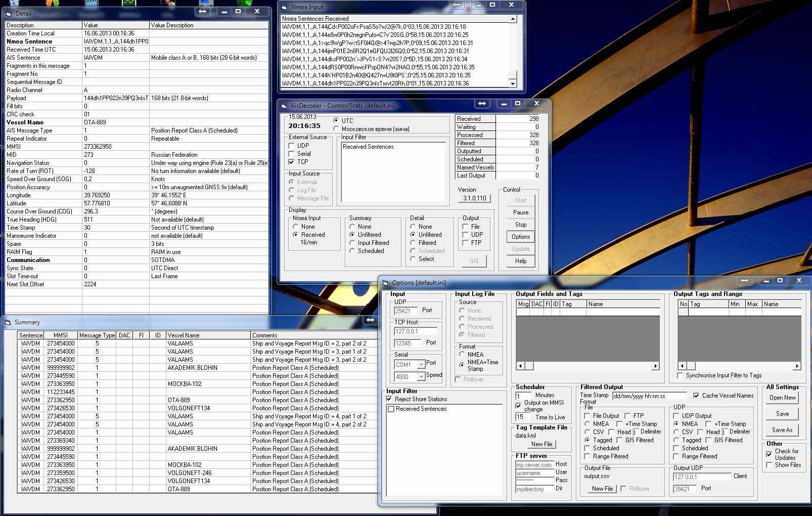Click the Save As settings button

[x=783, y=430]
